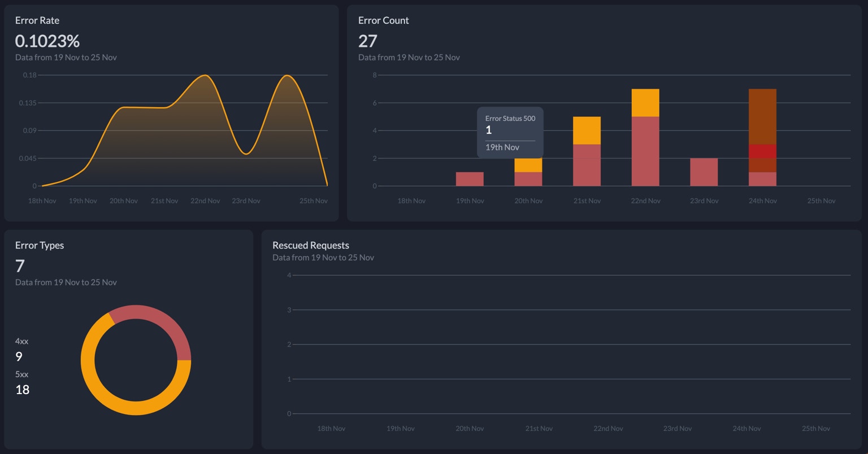Select the orange top of 21st Nov bar
This screenshot has width=868, height=454.
587,130
